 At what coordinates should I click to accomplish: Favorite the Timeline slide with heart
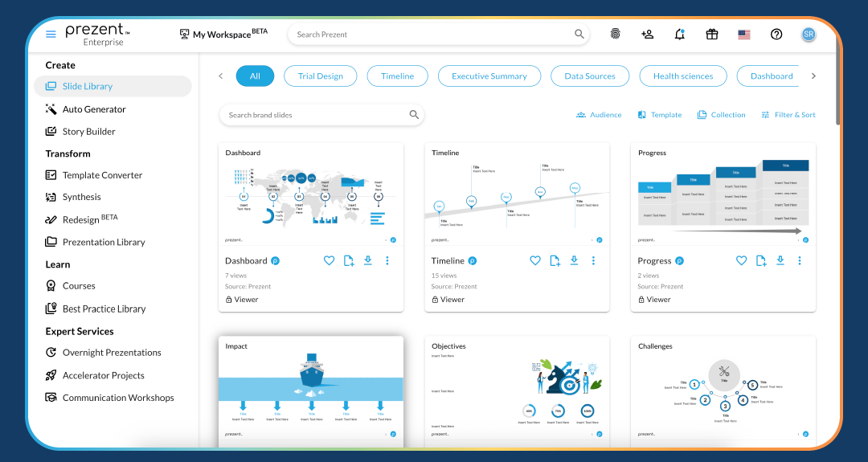point(534,260)
